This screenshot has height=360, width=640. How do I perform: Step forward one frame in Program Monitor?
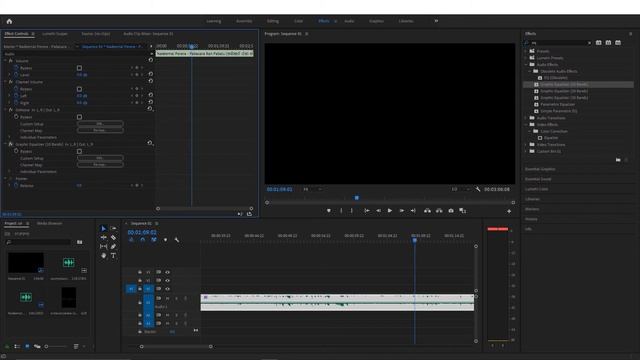[402, 211]
